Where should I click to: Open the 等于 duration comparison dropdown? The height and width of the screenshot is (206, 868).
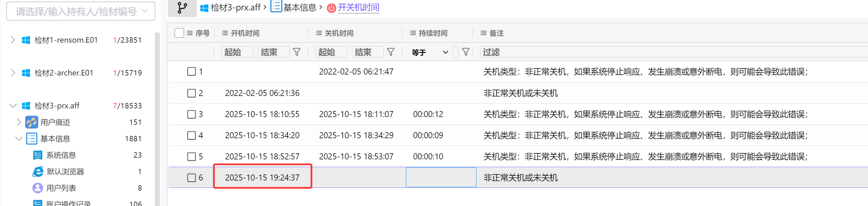(x=429, y=52)
